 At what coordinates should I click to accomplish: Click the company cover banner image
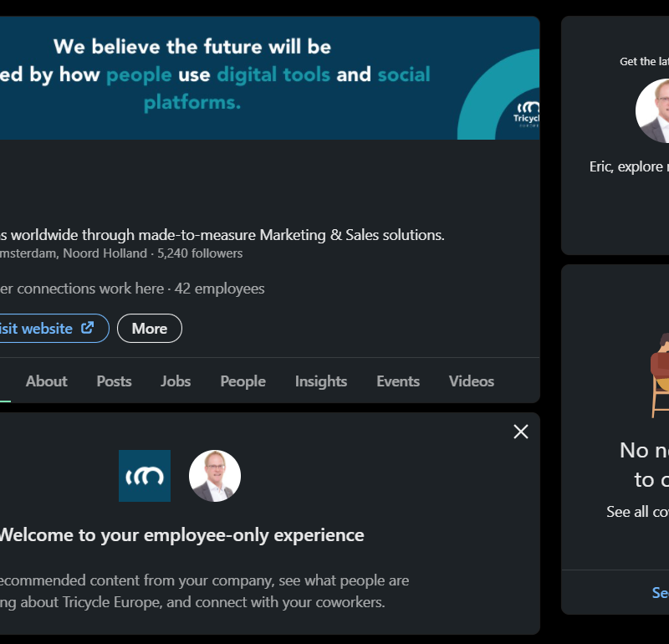[269, 78]
